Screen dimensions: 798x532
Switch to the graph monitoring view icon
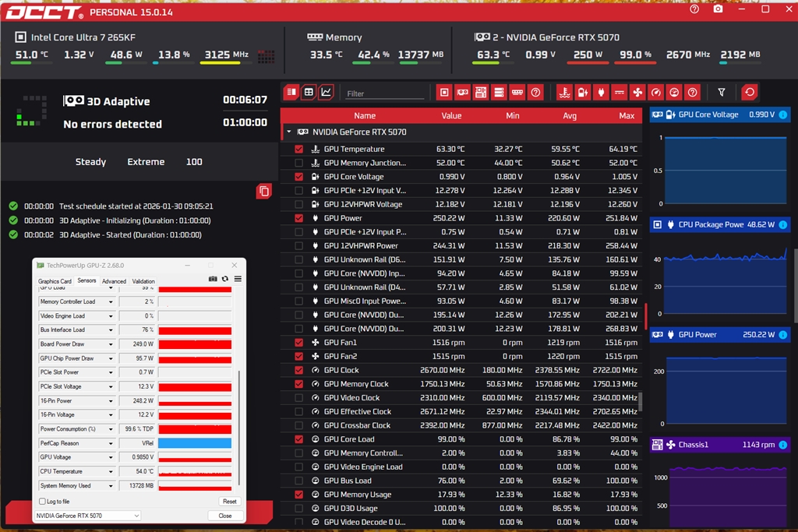[327, 92]
